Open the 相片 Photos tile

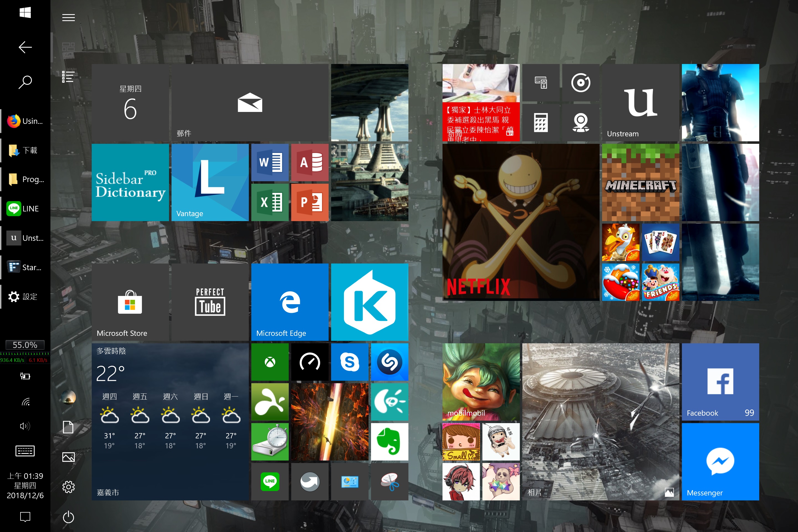[600, 422]
